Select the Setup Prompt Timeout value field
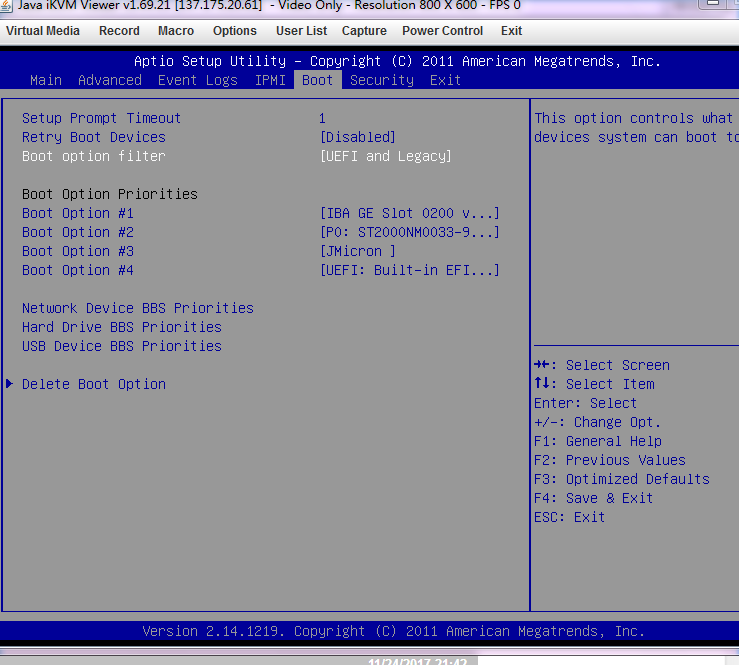Viewport: 739px width, 665px height. coord(322,118)
